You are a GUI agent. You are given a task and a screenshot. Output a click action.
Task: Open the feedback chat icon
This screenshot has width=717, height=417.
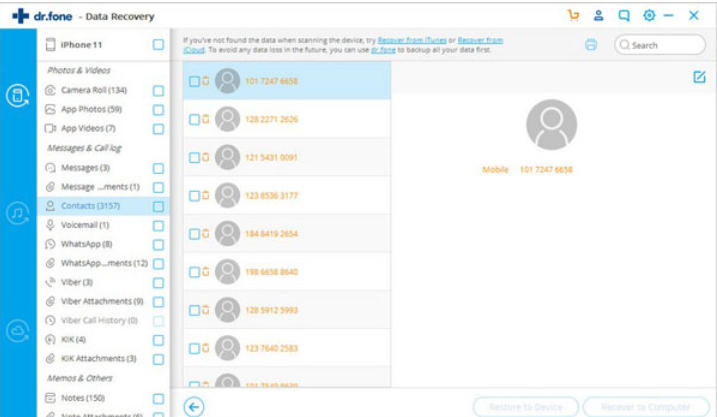(624, 16)
